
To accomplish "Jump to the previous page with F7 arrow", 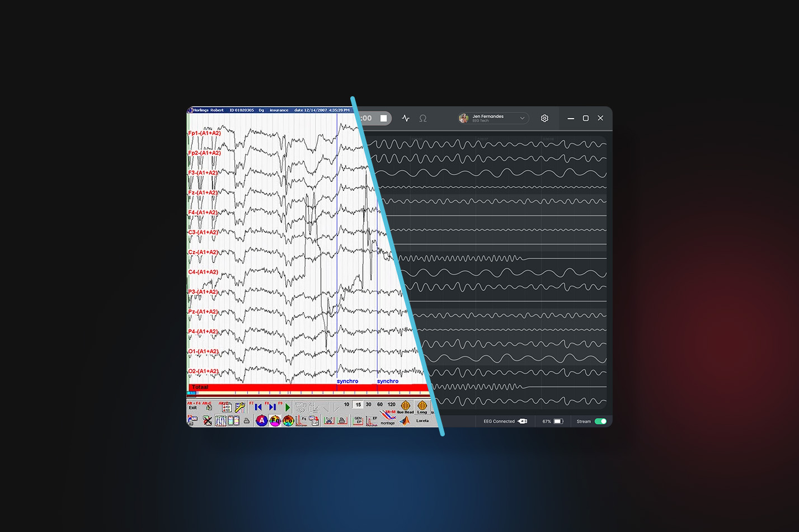I will (x=258, y=407).
